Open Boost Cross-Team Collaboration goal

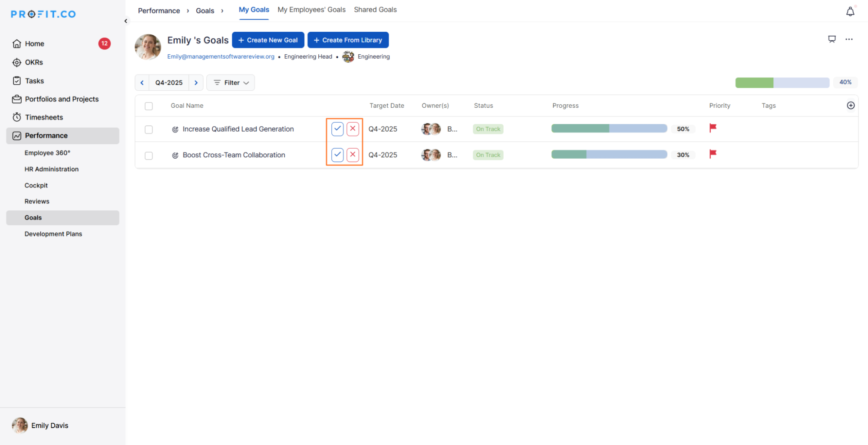(x=234, y=155)
